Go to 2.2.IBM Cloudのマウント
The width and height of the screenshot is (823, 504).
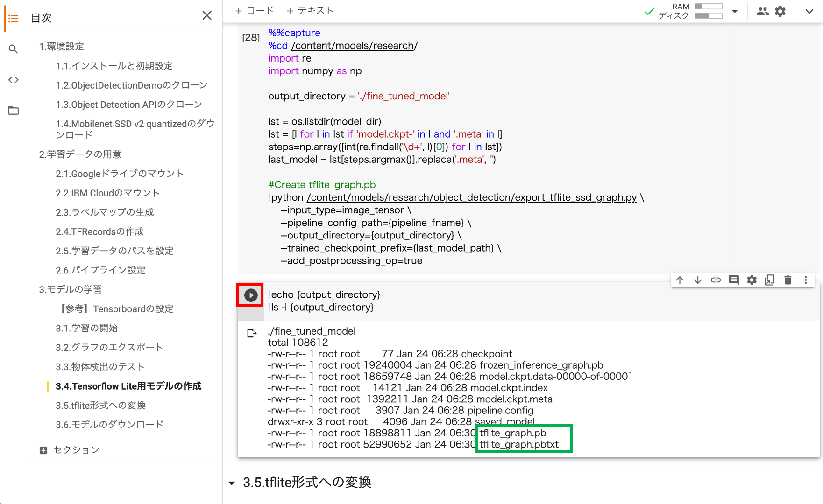[x=108, y=193]
